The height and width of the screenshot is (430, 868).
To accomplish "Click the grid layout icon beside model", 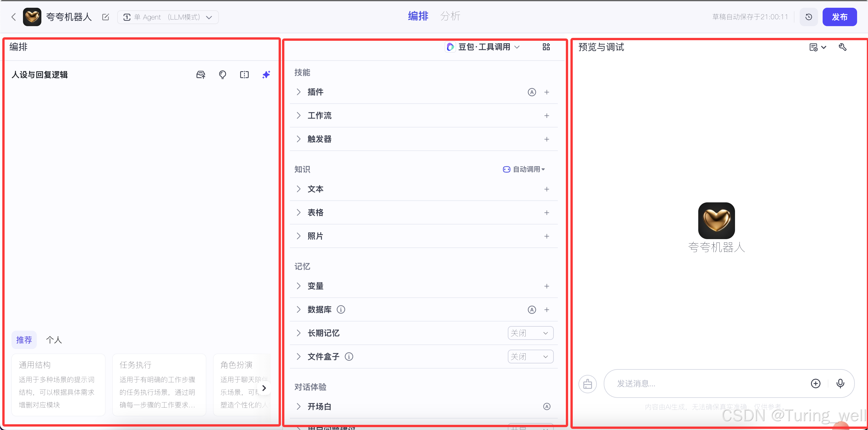I will [x=546, y=47].
